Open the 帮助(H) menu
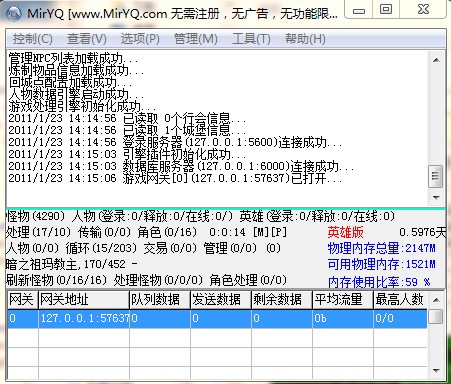This screenshot has width=451, height=384. coord(305,39)
